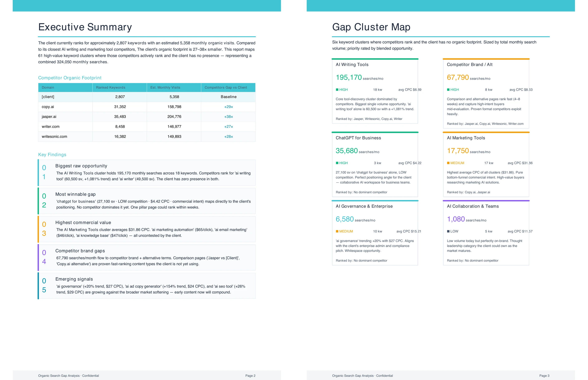This screenshot has width=588, height=380.
Task: Click the AI Collaboration & Teams card title
Action: 472,206
